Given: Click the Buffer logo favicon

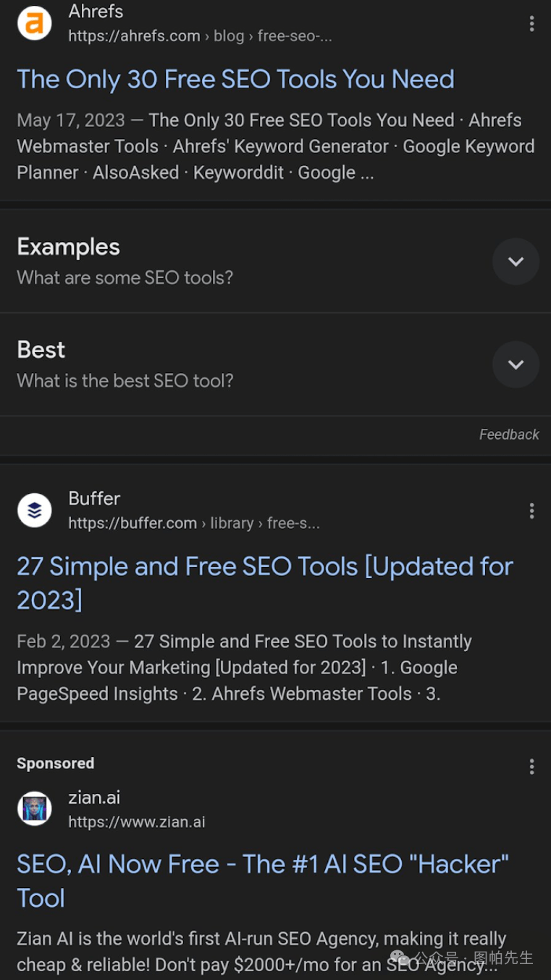Looking at the screenshot, I should click(34, 511).
